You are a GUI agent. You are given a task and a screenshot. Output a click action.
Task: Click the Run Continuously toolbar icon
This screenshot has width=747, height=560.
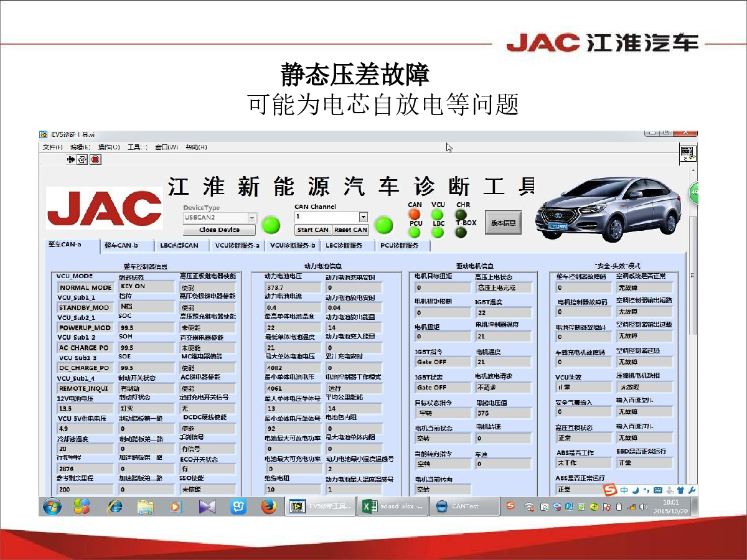tap(82, 159)
